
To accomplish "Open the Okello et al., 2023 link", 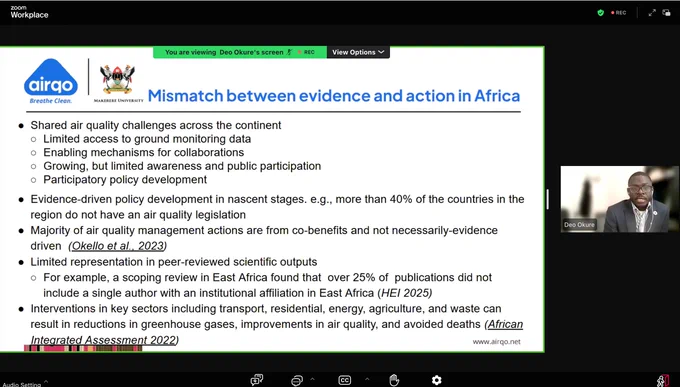I will (118, 246).
